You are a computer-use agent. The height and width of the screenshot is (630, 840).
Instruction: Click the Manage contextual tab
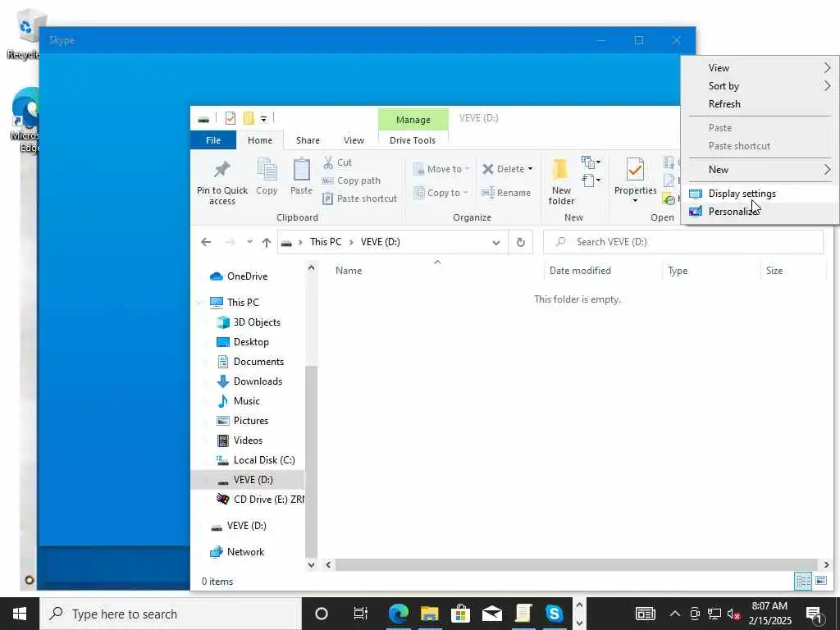413,120
